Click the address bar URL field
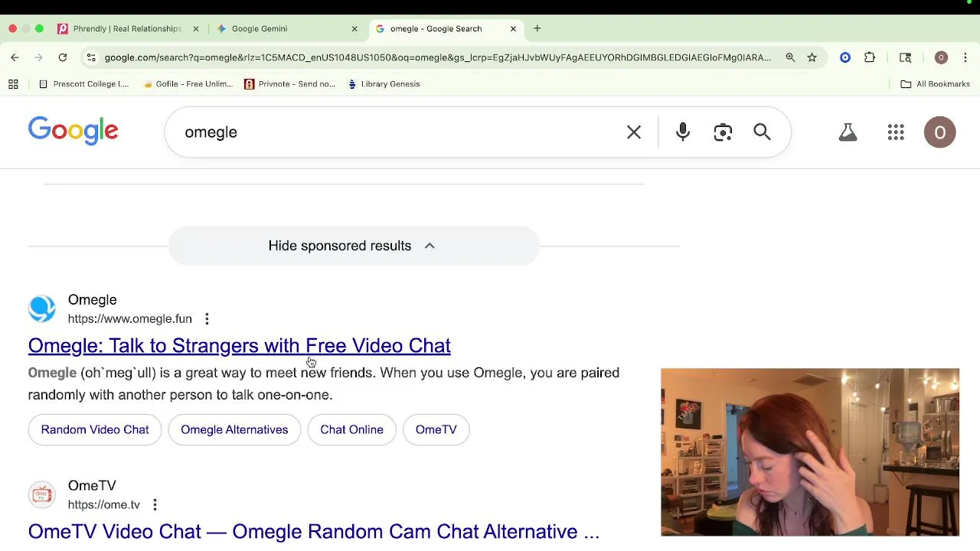Screen dimensions: 980x551 [438, 57]
